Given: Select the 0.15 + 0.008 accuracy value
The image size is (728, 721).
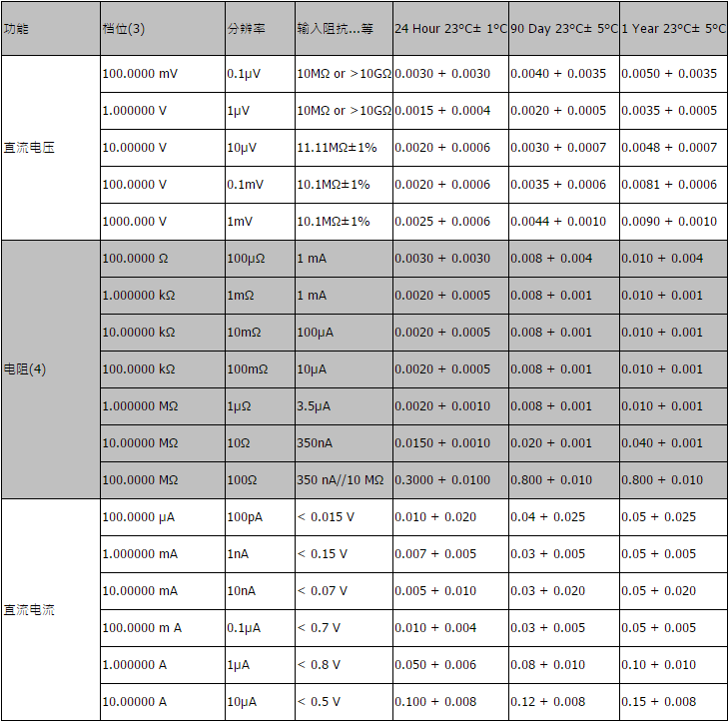Looking at the screenshot, I should [x=659, y=702].
